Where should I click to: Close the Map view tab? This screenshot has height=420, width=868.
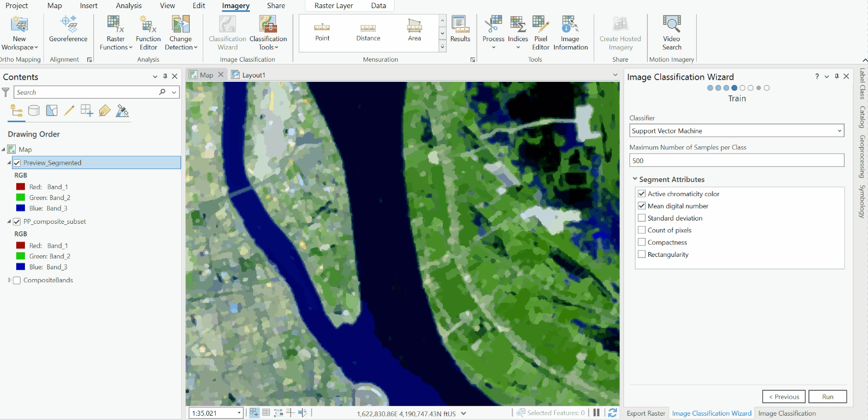click(221, 75)
